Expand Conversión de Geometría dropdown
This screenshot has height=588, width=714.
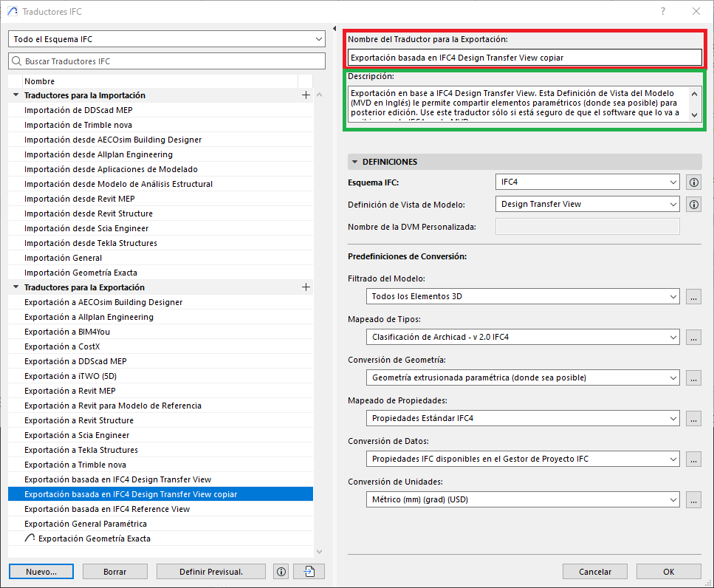coord(522,377)
